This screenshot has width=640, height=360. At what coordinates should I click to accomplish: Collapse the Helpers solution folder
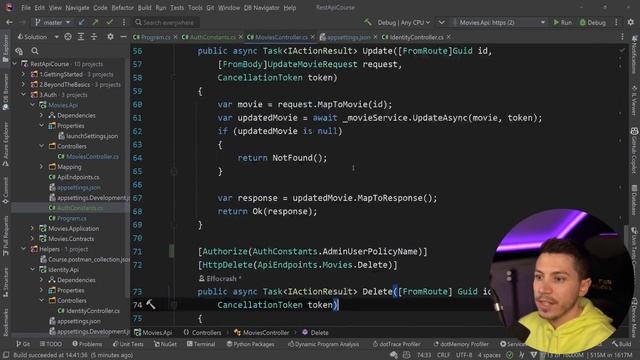click(23, 249)
